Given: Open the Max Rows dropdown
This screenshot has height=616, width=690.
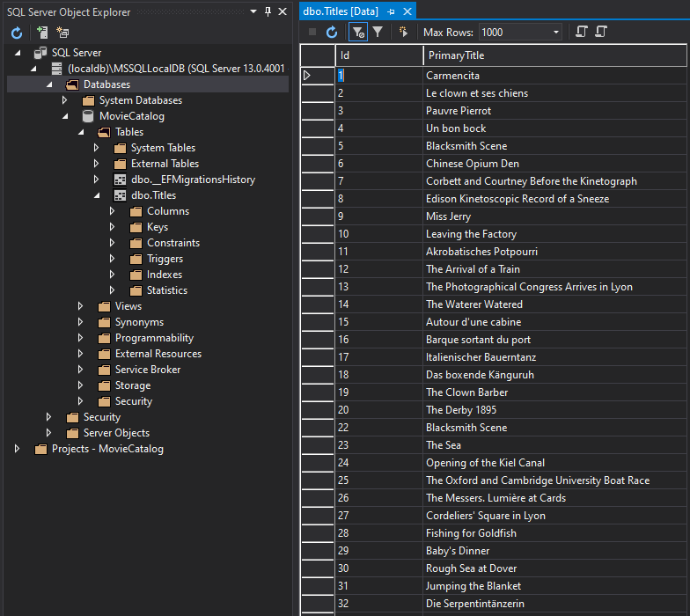Looking at the screenshot, I should (x=556, y=33).
